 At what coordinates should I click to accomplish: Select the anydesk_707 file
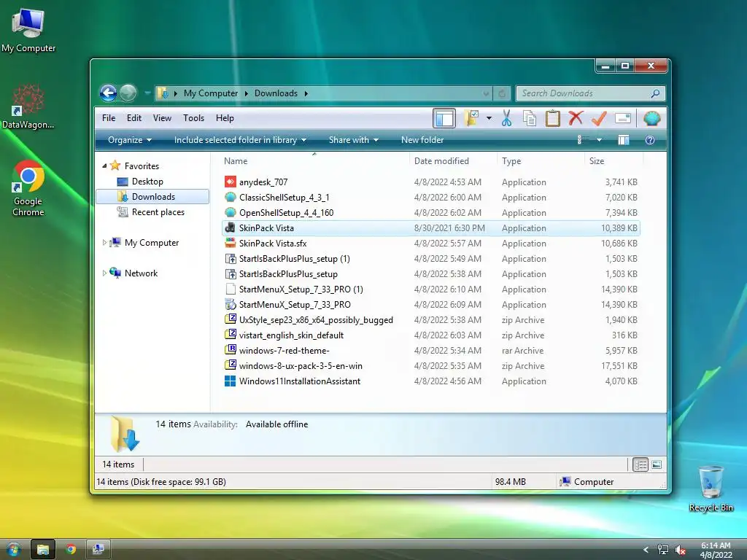(430, 182)
